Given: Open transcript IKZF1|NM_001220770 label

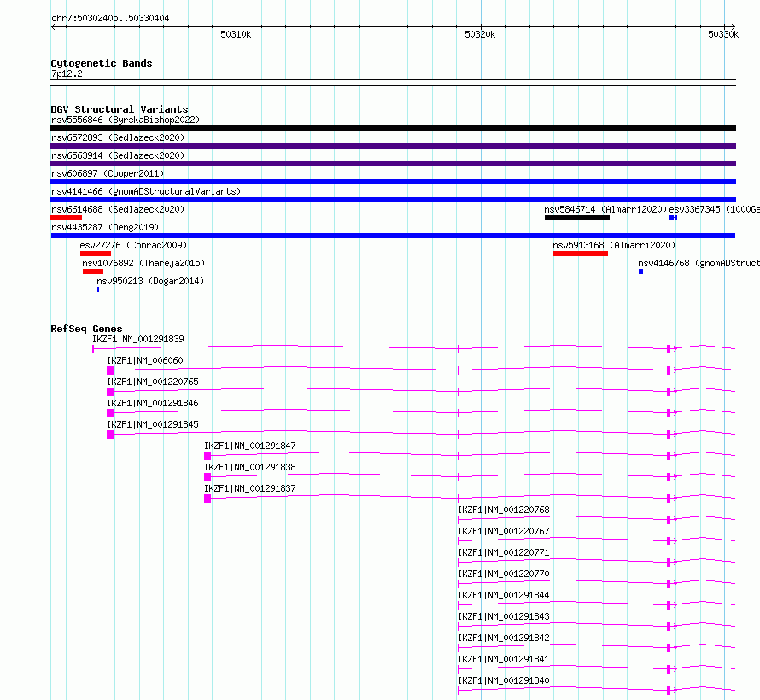Looking at the screenshot, I should click(504, 574).
